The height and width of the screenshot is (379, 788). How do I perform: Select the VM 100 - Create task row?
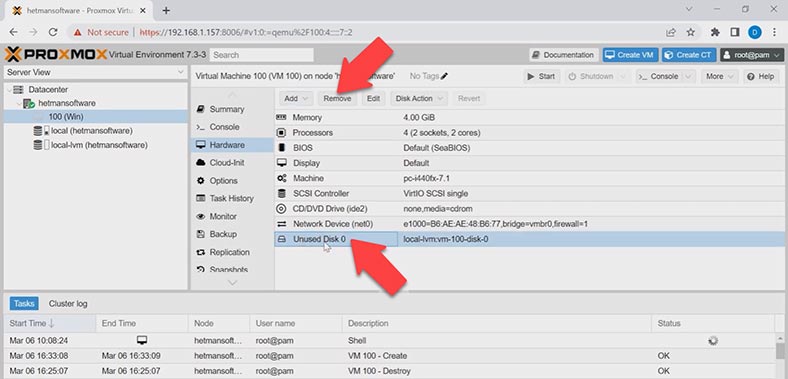(x=389, y=356)
